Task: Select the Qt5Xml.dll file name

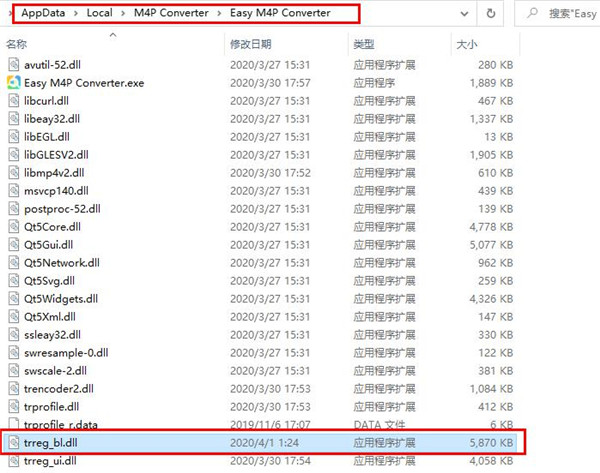Action: (50, 316)
